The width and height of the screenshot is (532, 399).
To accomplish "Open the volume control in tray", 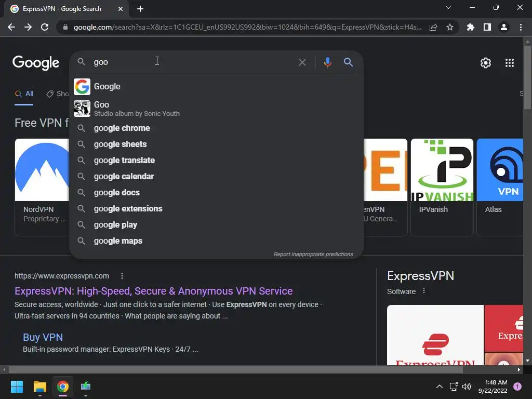I will (x=467, y=387).
